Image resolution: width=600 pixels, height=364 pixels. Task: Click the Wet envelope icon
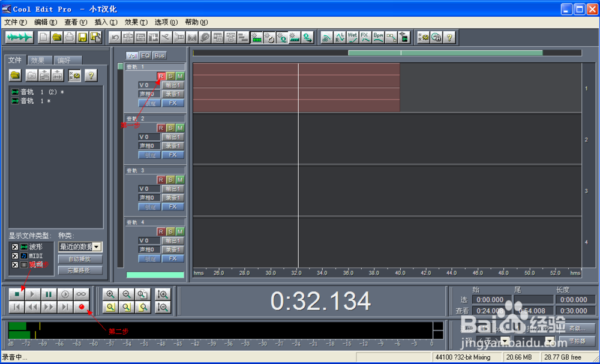pos(352,37)
